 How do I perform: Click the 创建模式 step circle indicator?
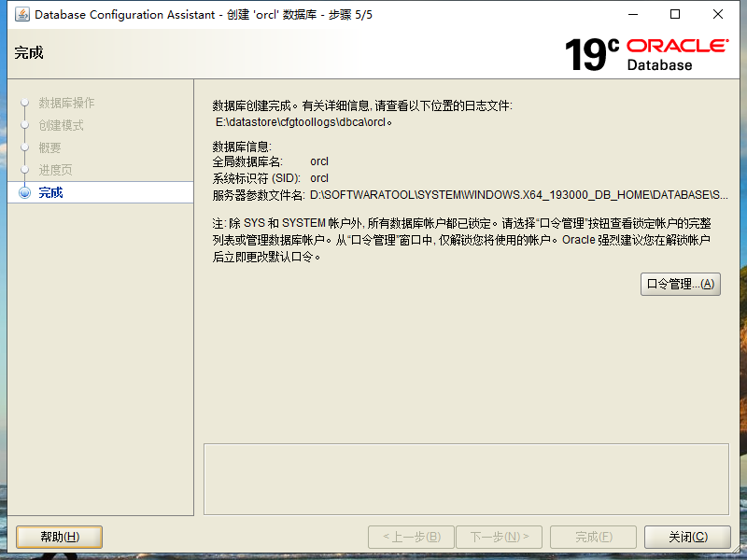click(x=27, y=125)
